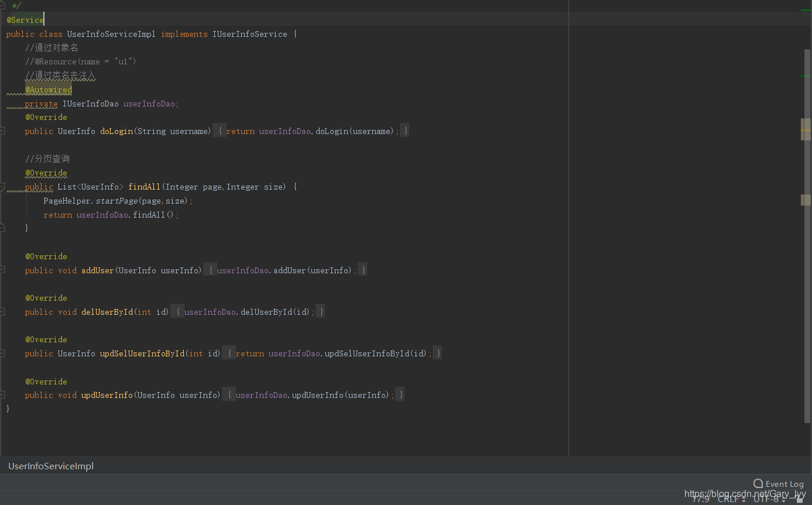Click the addUser method name
Screen dimensions: 812x505
point(98,270)
